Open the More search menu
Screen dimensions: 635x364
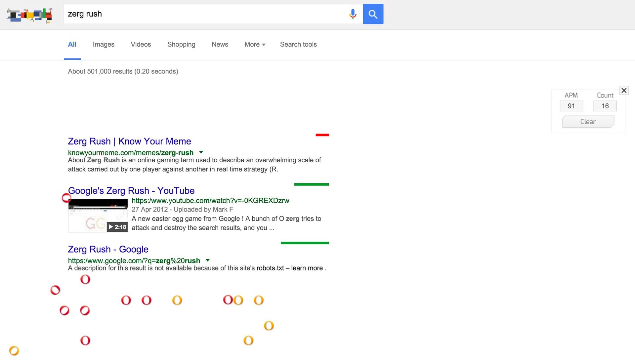(x=255, y=44)
